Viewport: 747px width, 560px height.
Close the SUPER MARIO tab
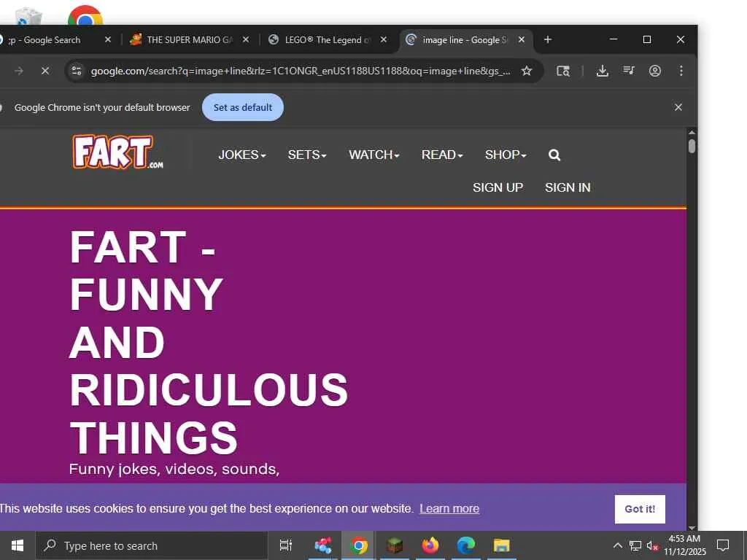coord(245,39)
